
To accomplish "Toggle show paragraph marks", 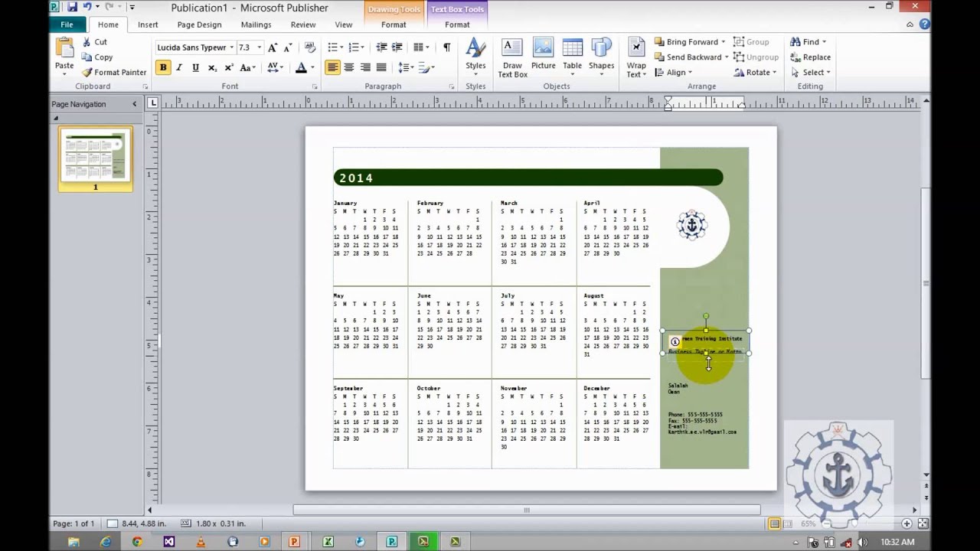I will (446, 47).
